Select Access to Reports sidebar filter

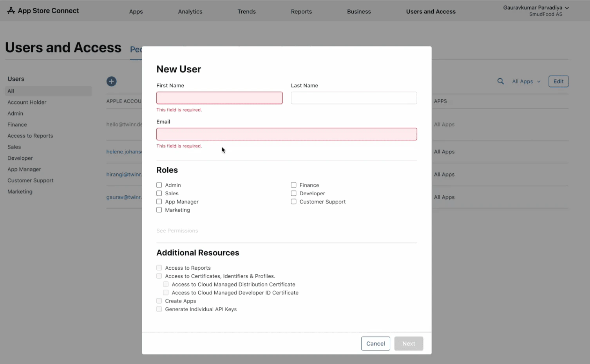[x=30, y=136]
